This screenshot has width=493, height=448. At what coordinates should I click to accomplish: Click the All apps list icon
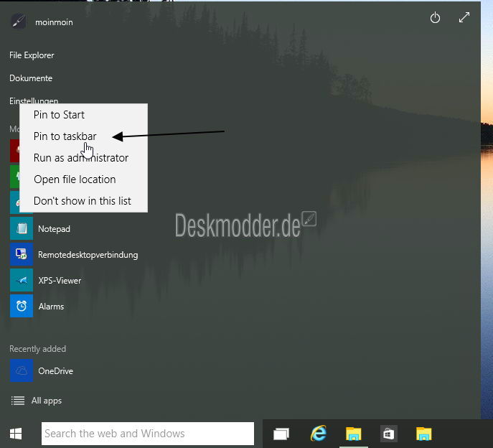[18, 401]
